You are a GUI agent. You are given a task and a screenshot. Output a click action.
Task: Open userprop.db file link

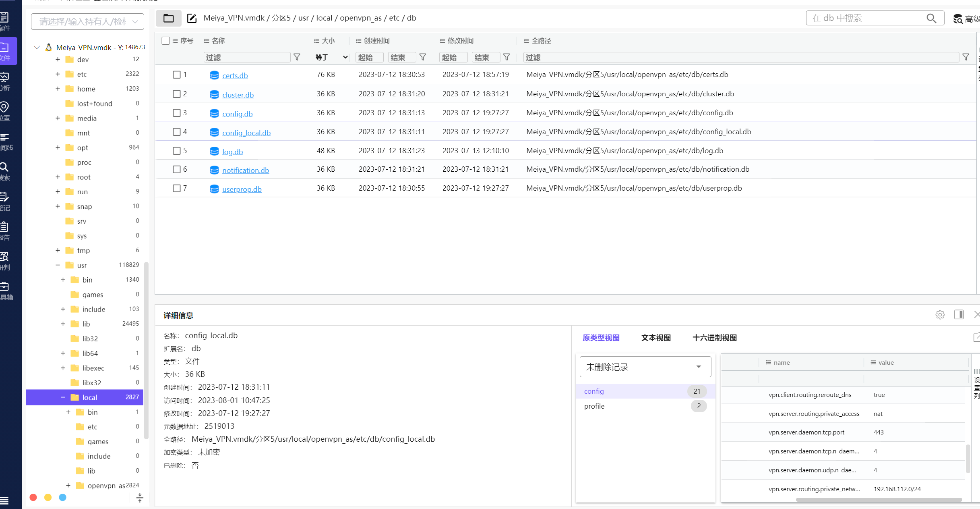pyautogui.click(x=242, y=189)
